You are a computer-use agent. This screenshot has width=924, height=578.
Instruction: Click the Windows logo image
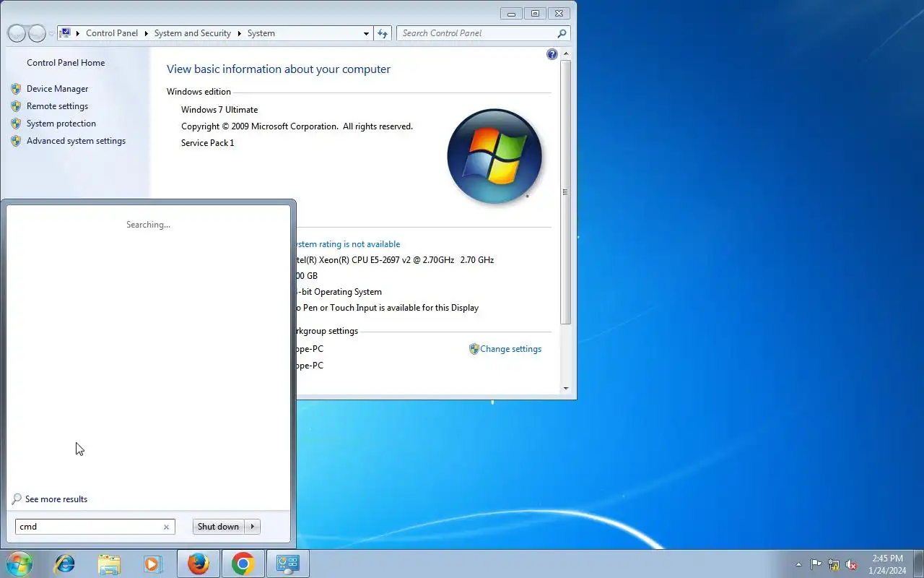494,156
